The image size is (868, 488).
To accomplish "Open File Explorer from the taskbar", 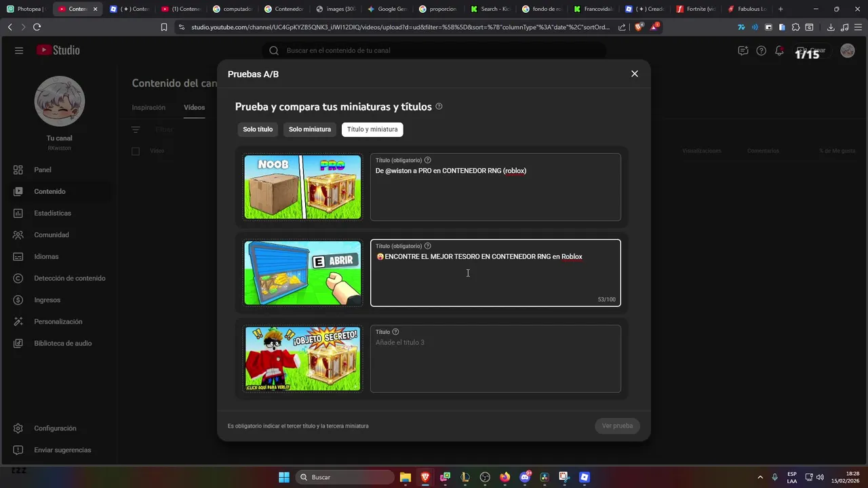I will click(x=406, y=477).
